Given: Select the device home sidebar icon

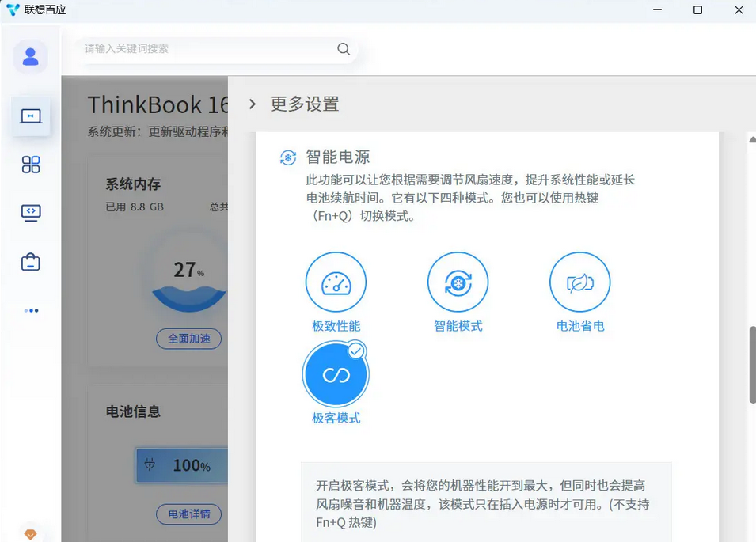Looking at the screenshot, I should pyautogui.click(x=31, y=116).
